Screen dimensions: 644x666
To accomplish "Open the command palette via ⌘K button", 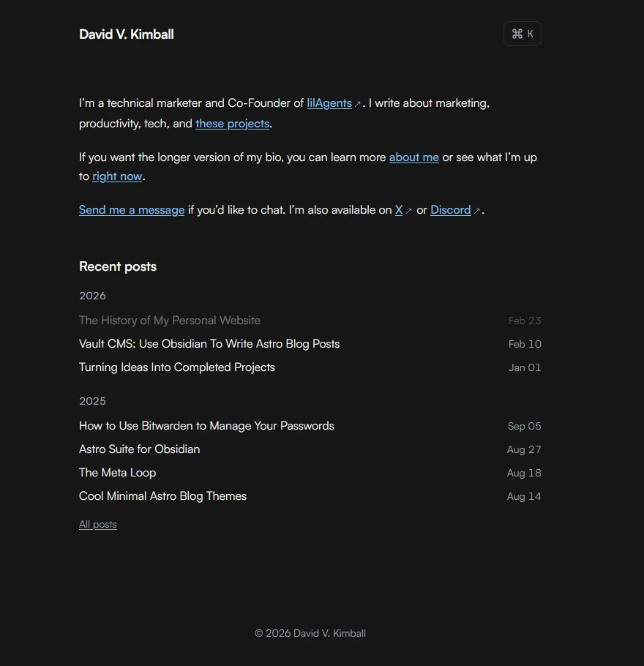I will (522, 33).
